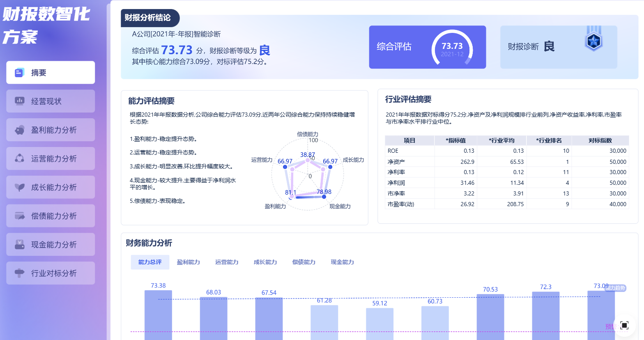Open the 经营现状 menu item
644x340 pixels.
pos(51,101)
